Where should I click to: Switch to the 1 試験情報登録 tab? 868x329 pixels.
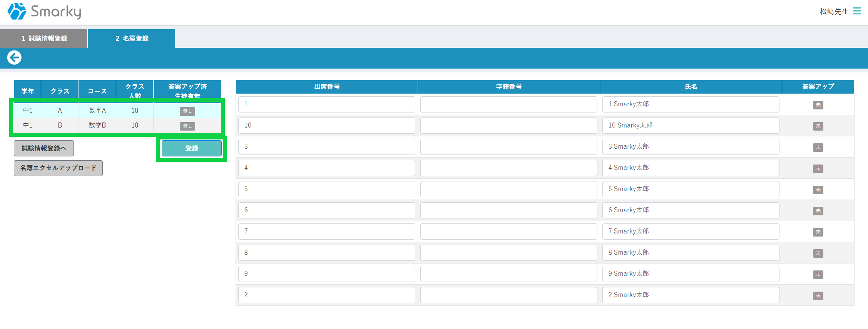[x=44, y=39]
